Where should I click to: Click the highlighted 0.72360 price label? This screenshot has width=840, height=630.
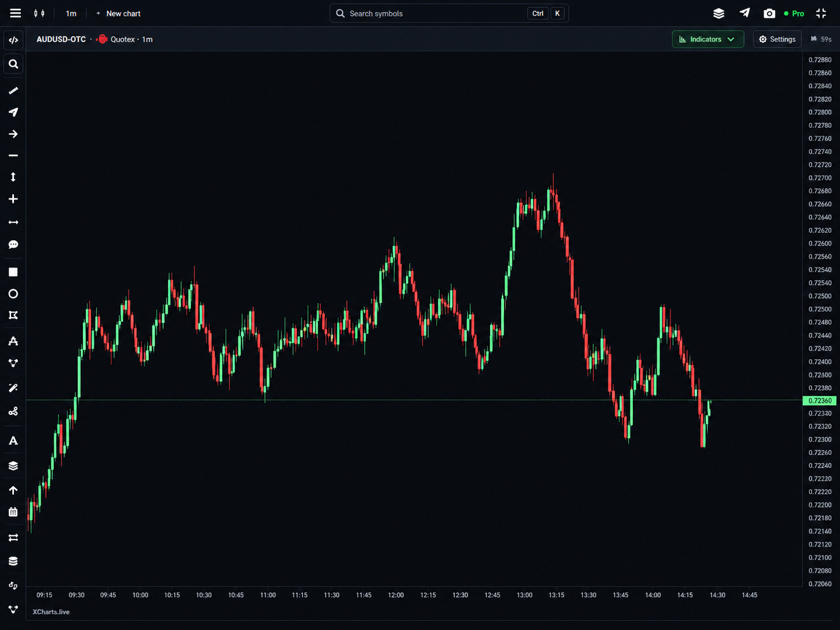820,401
